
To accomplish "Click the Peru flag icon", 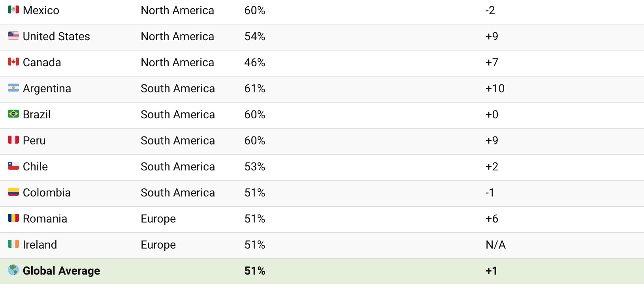I will coord(13,140).
